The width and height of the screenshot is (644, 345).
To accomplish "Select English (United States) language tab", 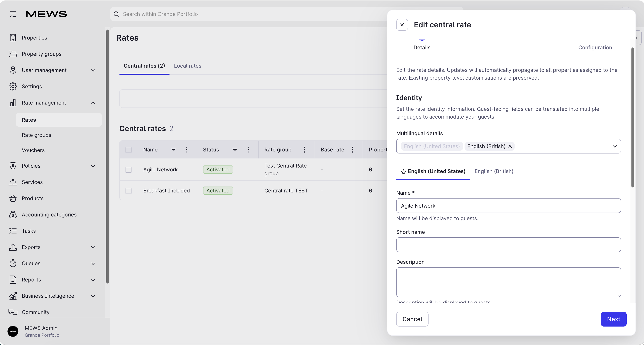I will coord(433,171).
